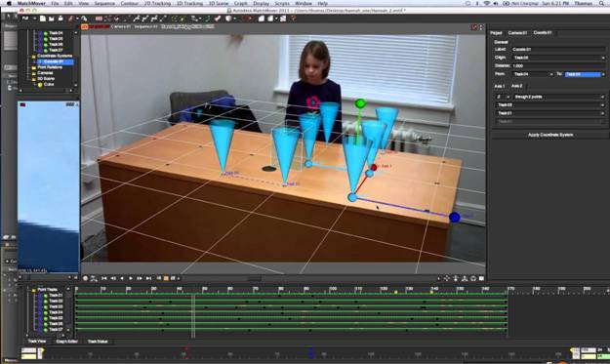Jump to the first frame of the sequence

coord(103,278)
